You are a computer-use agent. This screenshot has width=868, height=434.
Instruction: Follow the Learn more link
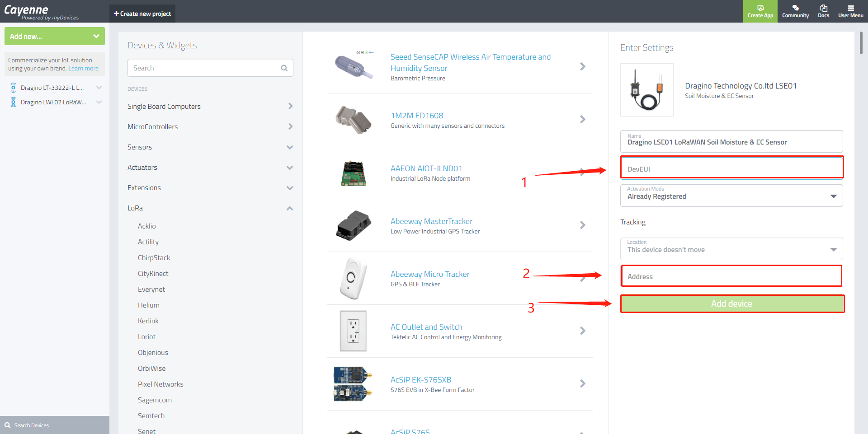[84, 69]
